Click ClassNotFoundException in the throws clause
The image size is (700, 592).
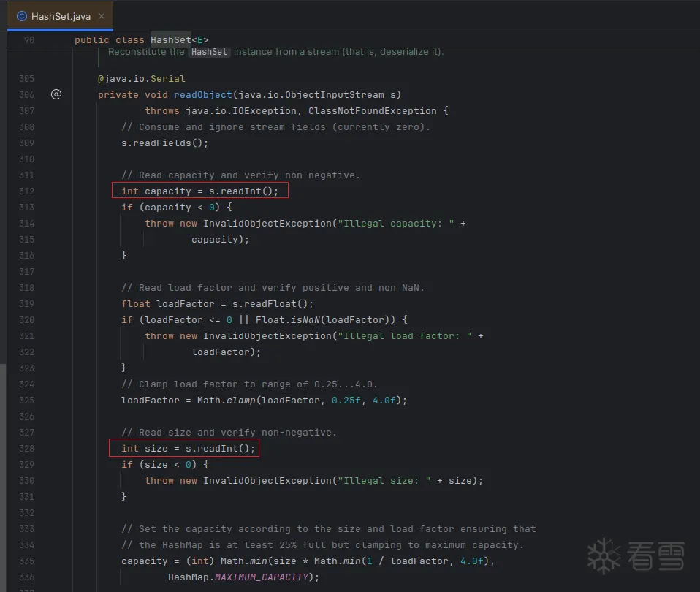pos(373,110)
